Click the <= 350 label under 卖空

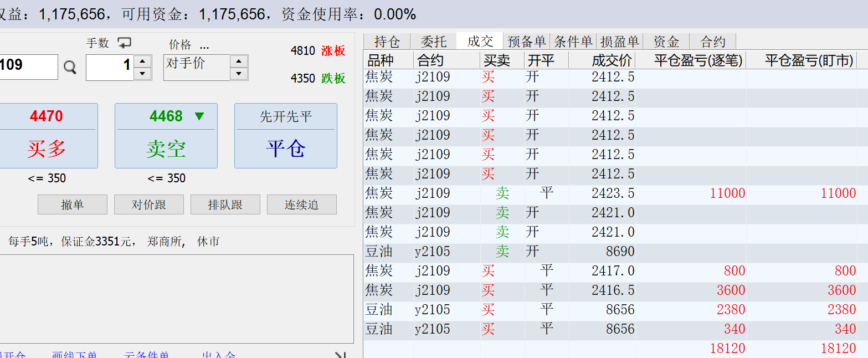[x=167, y=178]
